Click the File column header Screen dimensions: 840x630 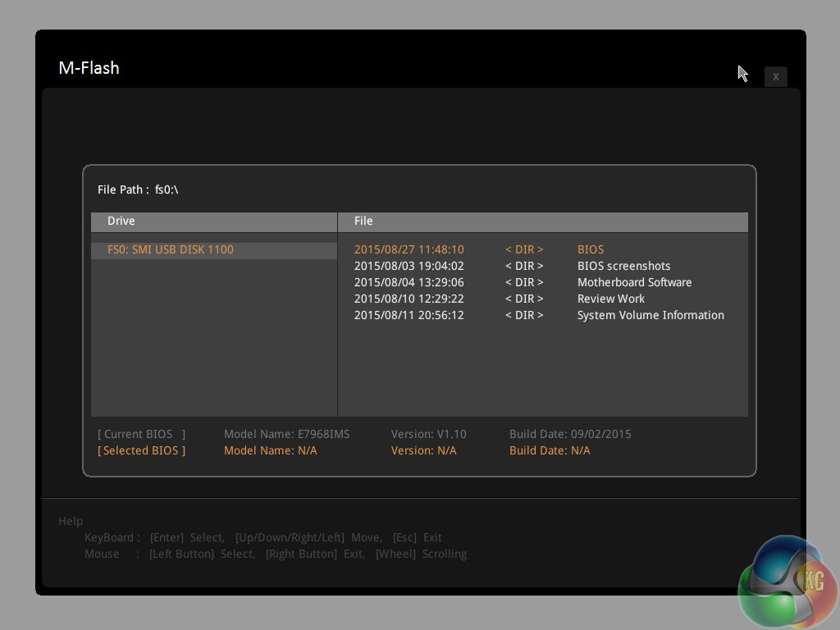tap(363, 221)
